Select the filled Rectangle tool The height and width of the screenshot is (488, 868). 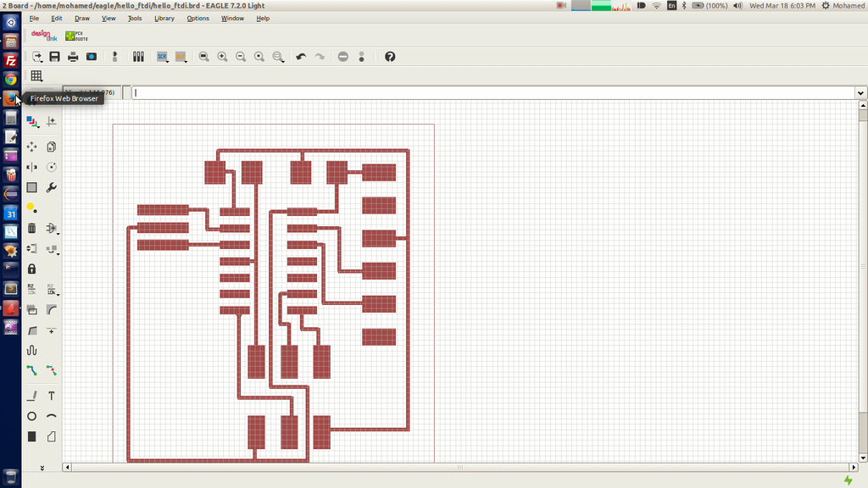pos(31,436)
